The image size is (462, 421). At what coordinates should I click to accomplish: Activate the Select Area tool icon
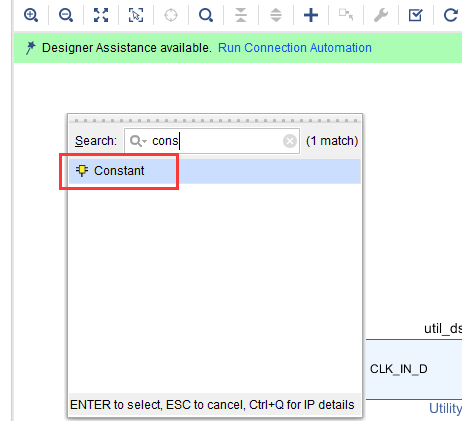point(136,15)
